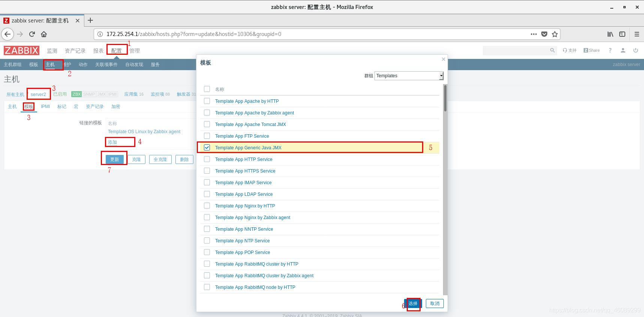Toggle the Firefox sidebar icon

pos(622,34)
